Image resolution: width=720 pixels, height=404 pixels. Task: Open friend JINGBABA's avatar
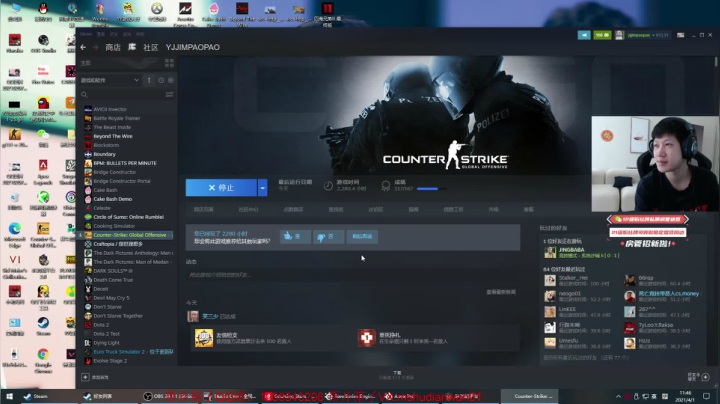[550, 252]
